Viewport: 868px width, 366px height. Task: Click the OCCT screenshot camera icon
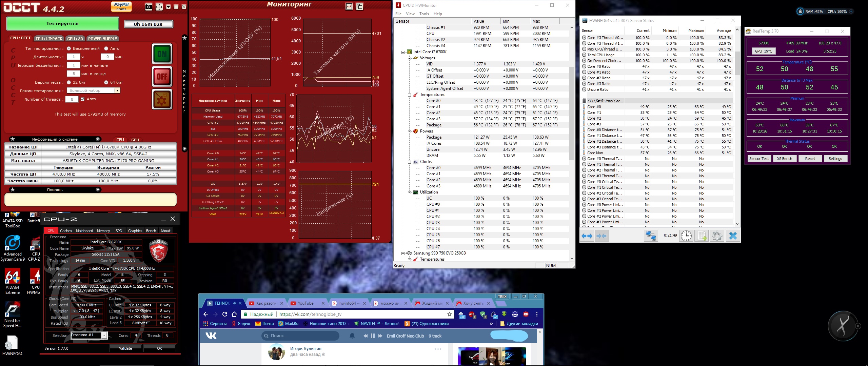coord(149,7)
